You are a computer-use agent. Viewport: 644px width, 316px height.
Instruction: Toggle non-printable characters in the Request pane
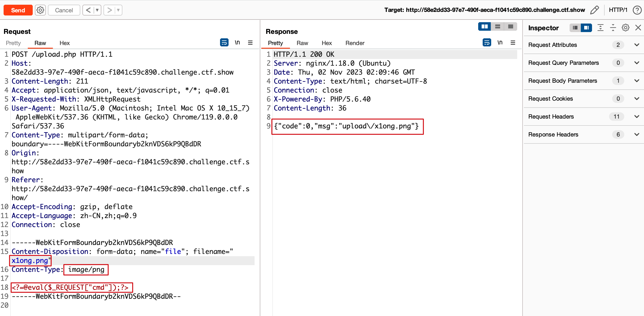(x=237, y=43)
